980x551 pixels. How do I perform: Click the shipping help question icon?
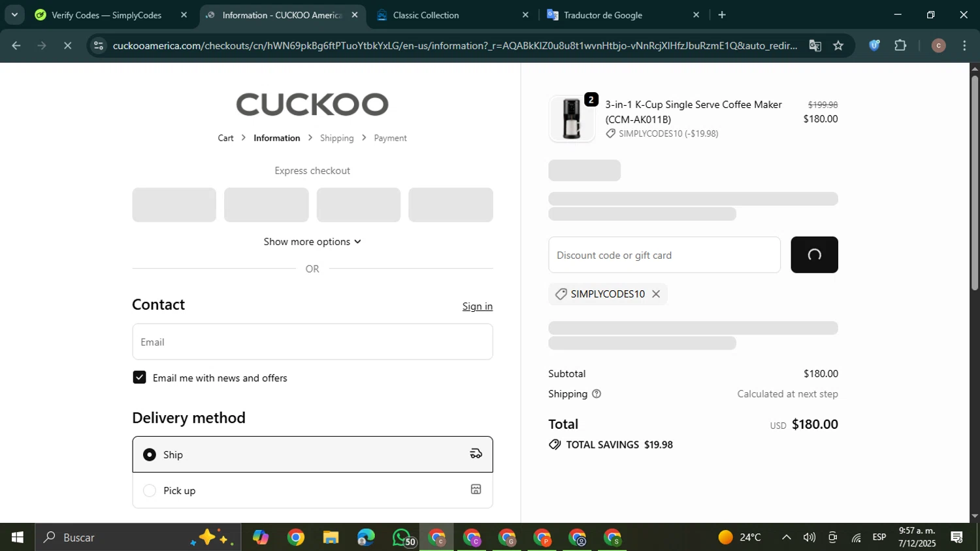(596, 394)
